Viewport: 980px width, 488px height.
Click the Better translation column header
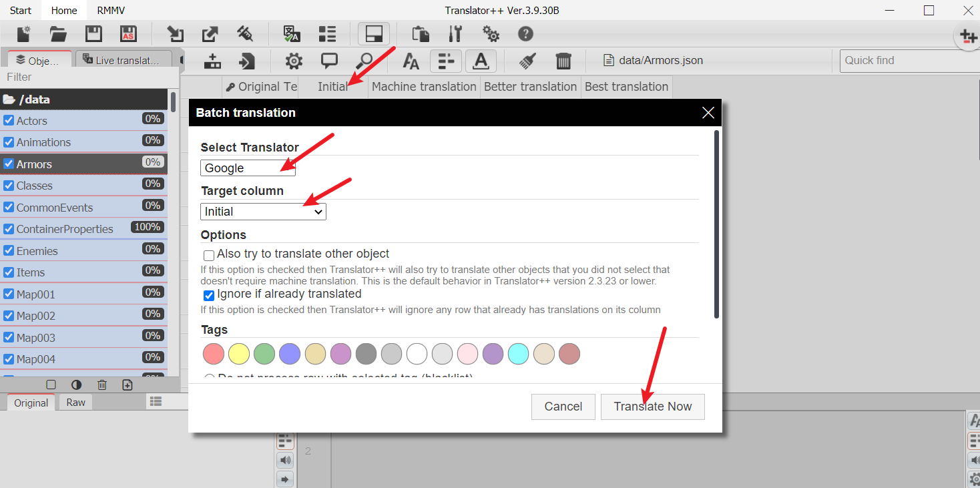pyautogui.click(x=530, y=87)
